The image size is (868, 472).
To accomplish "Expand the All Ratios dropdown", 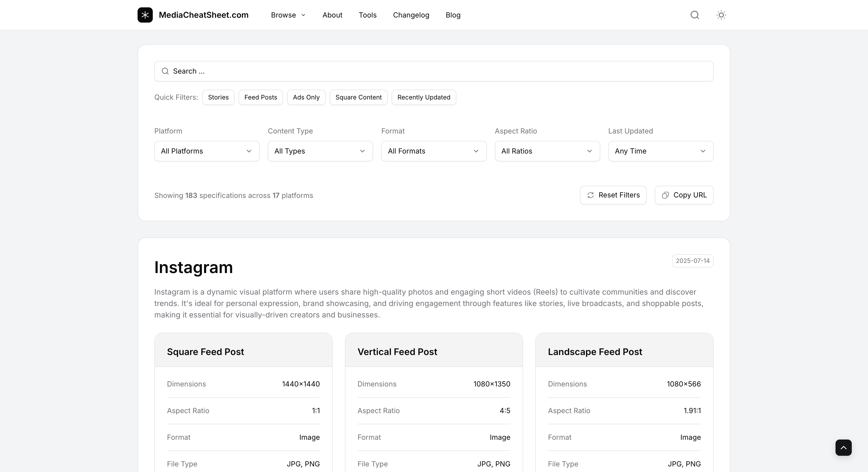I will (x=547, y=151).
